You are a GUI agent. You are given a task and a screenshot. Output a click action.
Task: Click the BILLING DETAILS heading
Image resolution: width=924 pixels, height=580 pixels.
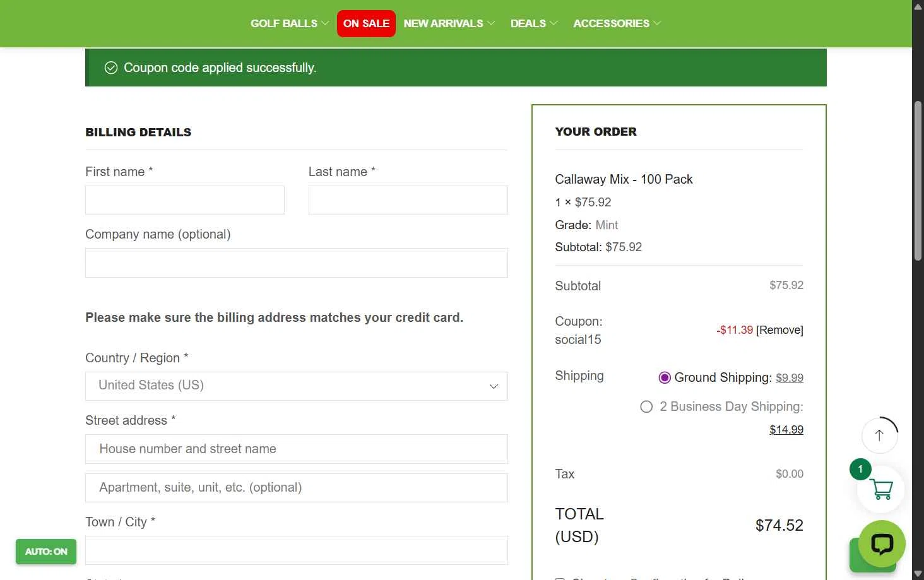click(x=138, y=133)
